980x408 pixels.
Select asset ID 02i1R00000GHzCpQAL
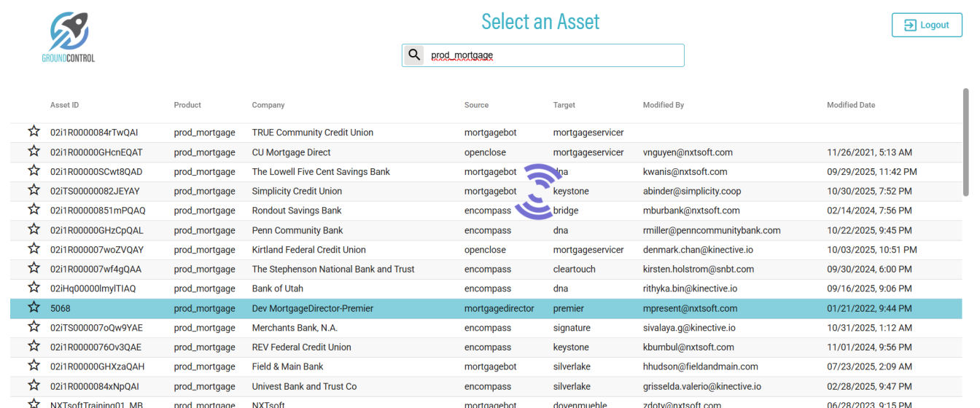tap(97, 230)
